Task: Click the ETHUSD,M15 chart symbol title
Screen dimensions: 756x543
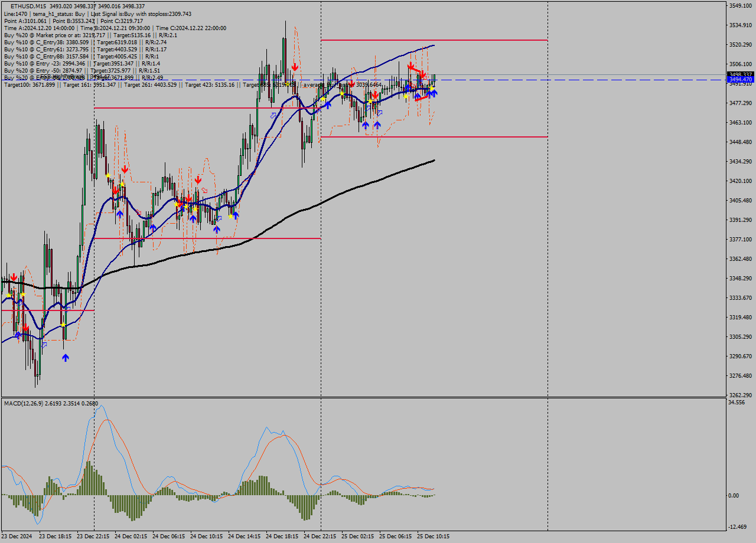Action: tap(29, 6)
